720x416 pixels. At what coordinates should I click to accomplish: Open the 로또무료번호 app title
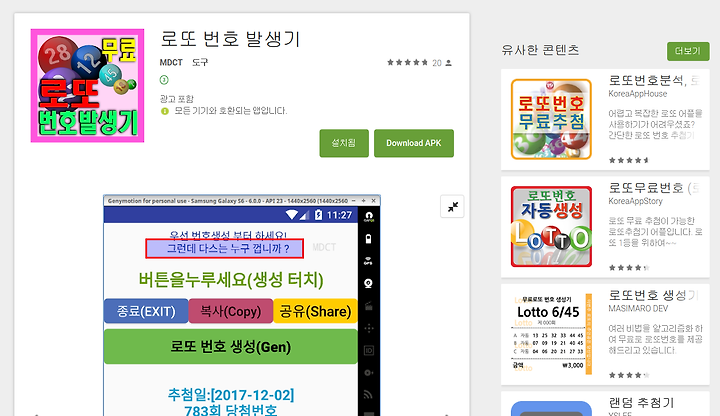pos(653,188)
